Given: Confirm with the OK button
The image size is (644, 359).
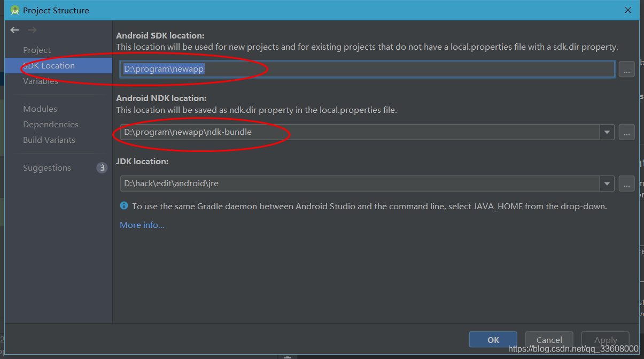Looking at the screenshot, I should pyautogui.click(x=493, y=340).
